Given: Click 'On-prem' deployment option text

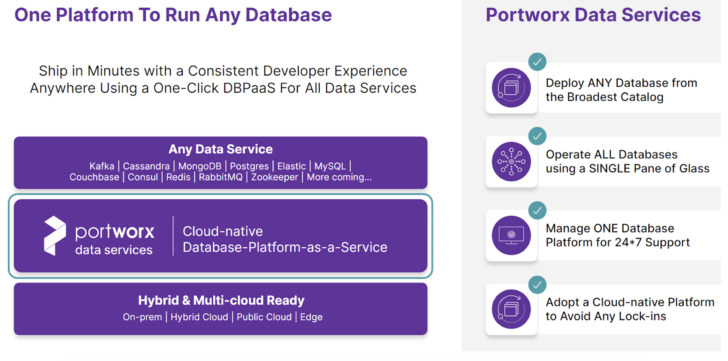Looking at the screenshot, I should pyautogui.click(x=143, y=317).
